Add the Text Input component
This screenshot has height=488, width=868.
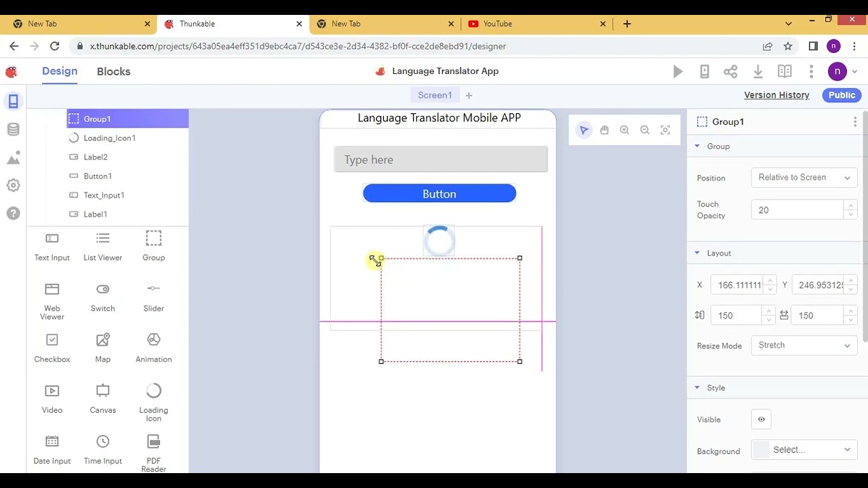[52, 247]
